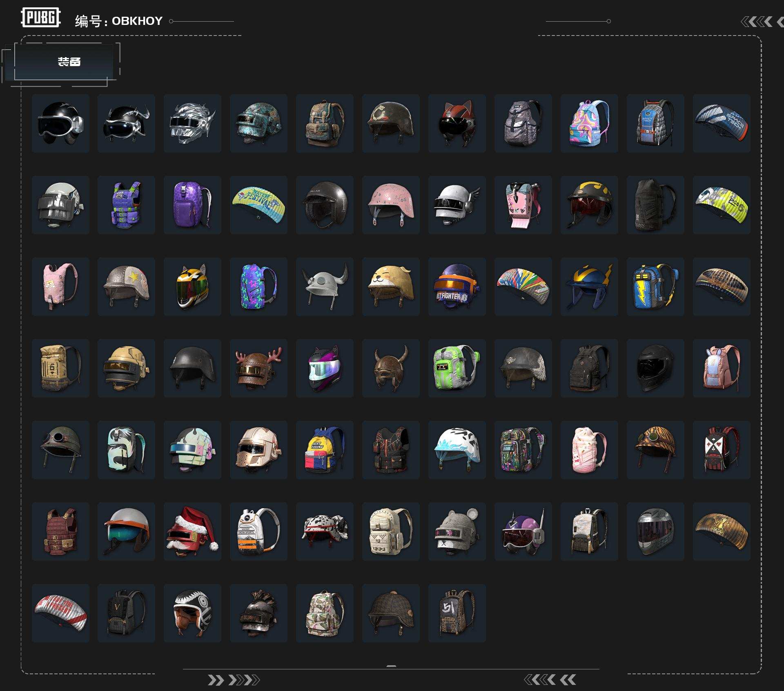Screen dimensions: 784x691
Task: Choose the white and blue cow-print helmet
Action: tap(457, 450)
